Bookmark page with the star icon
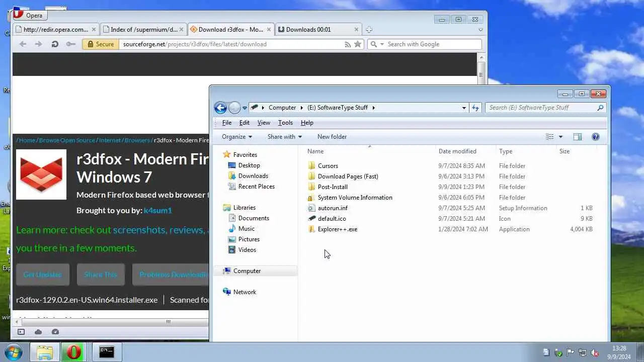The height and width of the screenshot is (362, 644). (358, 44)
